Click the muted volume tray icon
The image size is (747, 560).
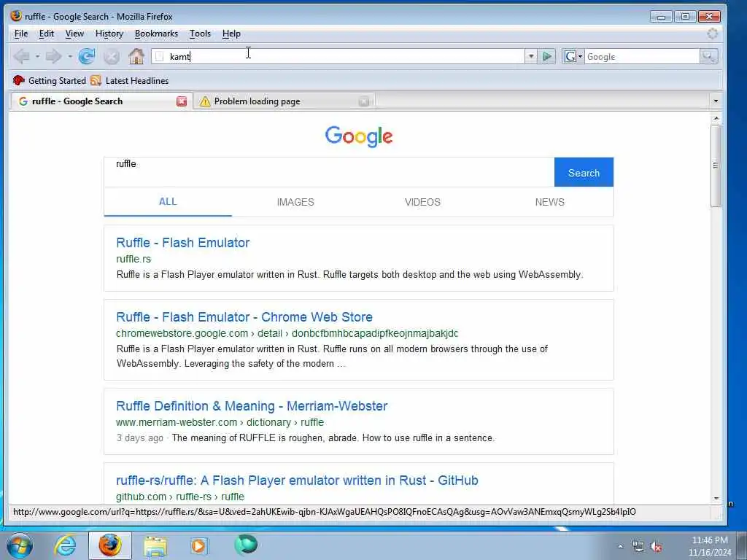657,547
